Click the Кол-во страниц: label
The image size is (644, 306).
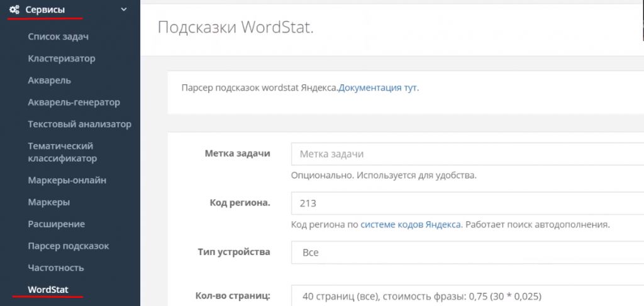pyautogui.click(x=231, y=296)
